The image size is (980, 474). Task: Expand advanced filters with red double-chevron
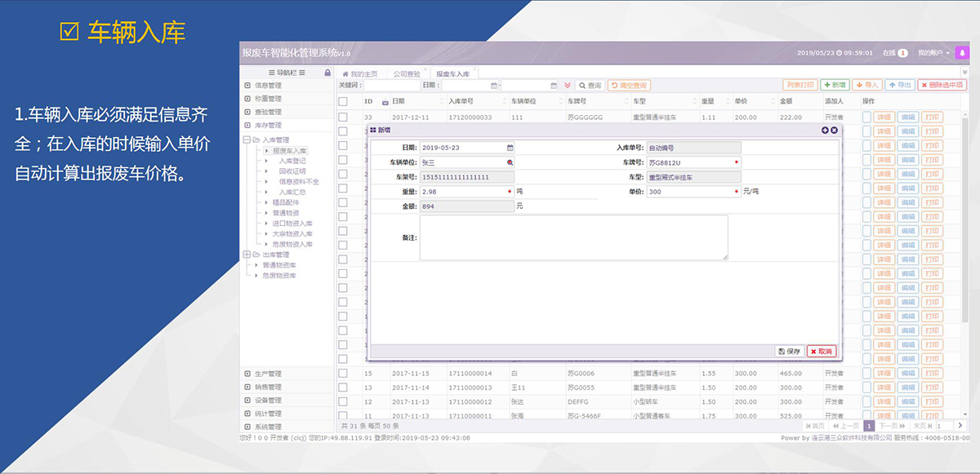pos(568,85)
